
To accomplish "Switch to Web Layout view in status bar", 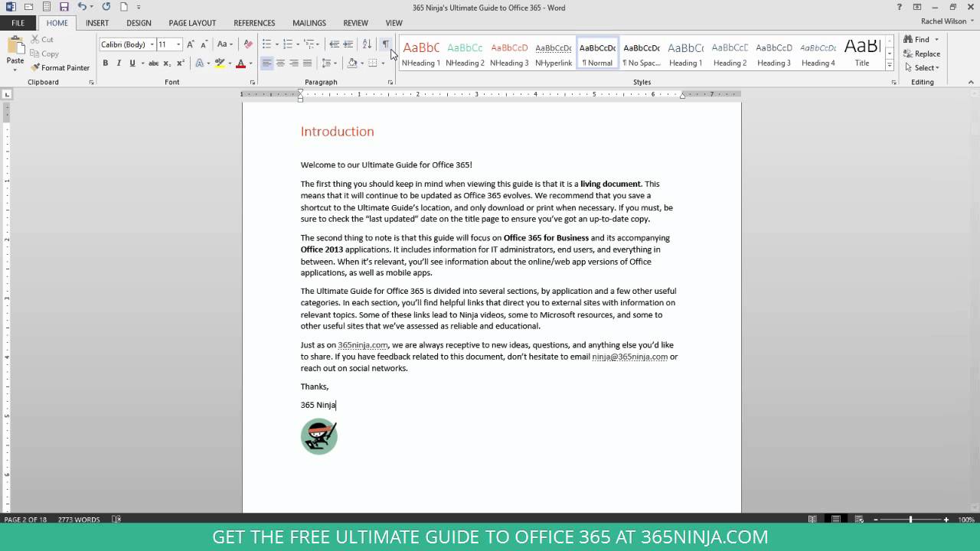I will coord(860,520).
